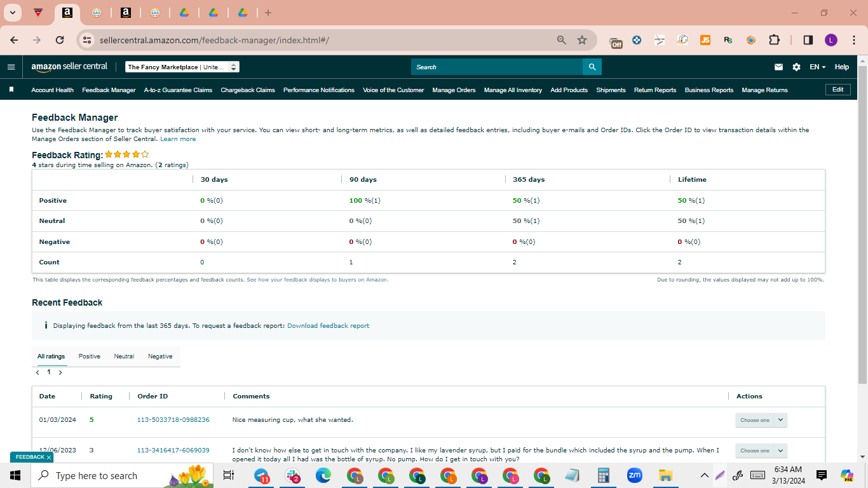
Task: Open Account Health in nav bar
Action: click(53, 90)
